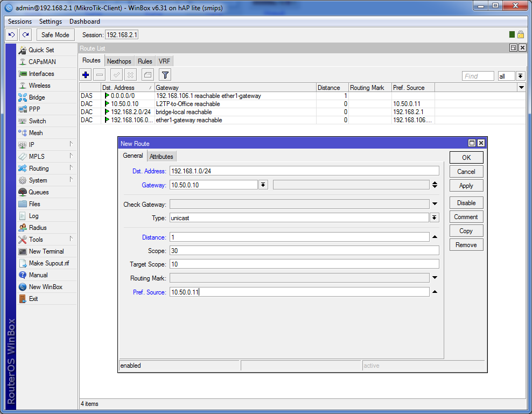Click the Apply button

[466, 186]
